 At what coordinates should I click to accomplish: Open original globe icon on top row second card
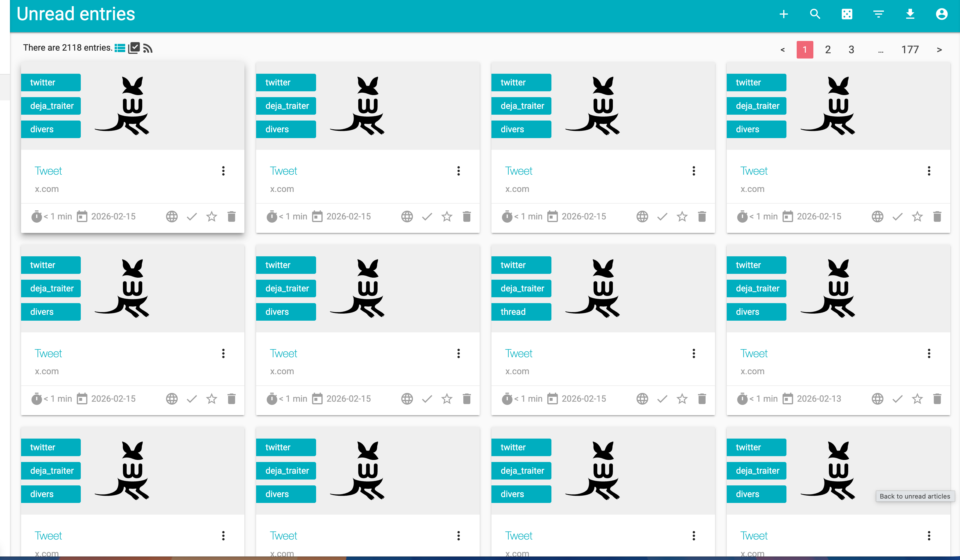[407, 217]
